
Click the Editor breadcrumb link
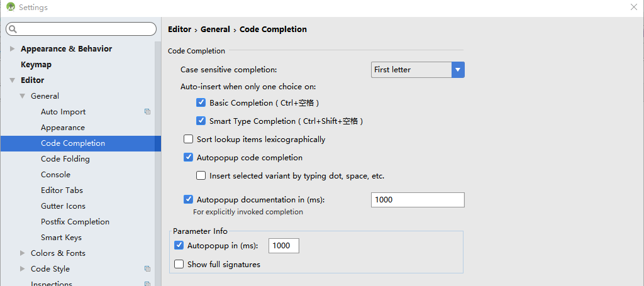point(179,29)
